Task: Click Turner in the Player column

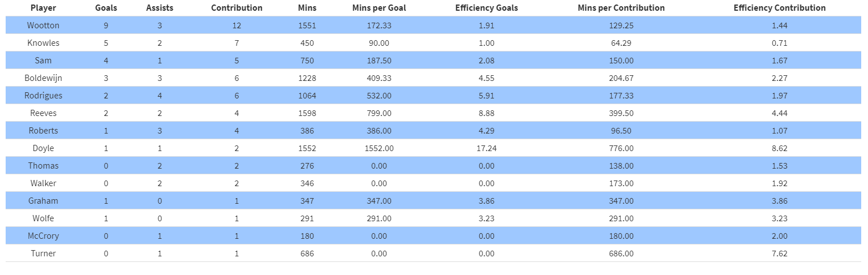Action: click(x=43, y=253)
